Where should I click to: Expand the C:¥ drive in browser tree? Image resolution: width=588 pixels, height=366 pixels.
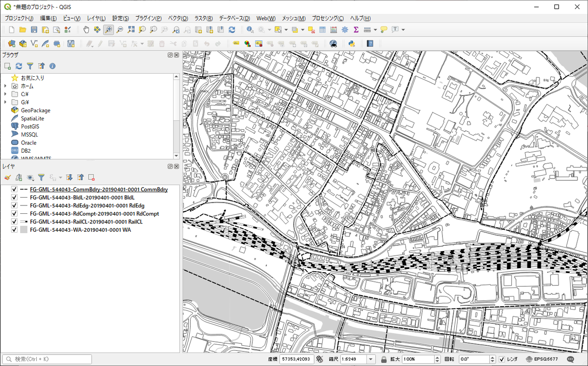click(x=5, y=94)
